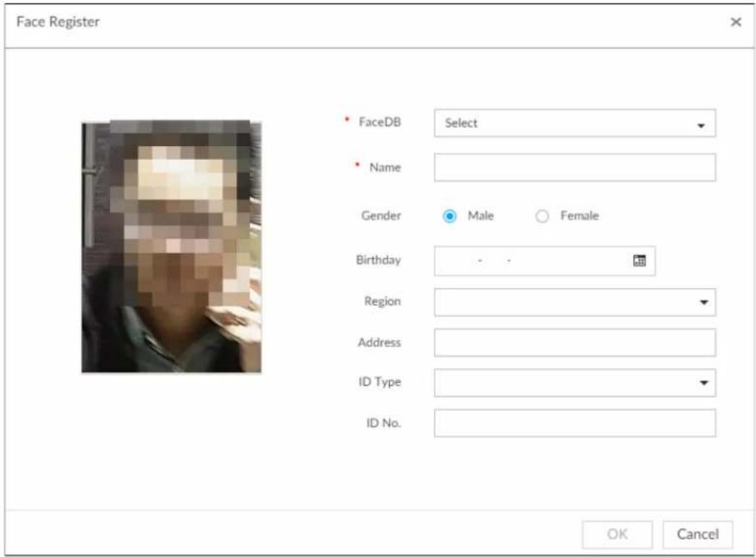Screen dimensions: 756x557
Task: Click the Name input field
Action: [574, 168]
